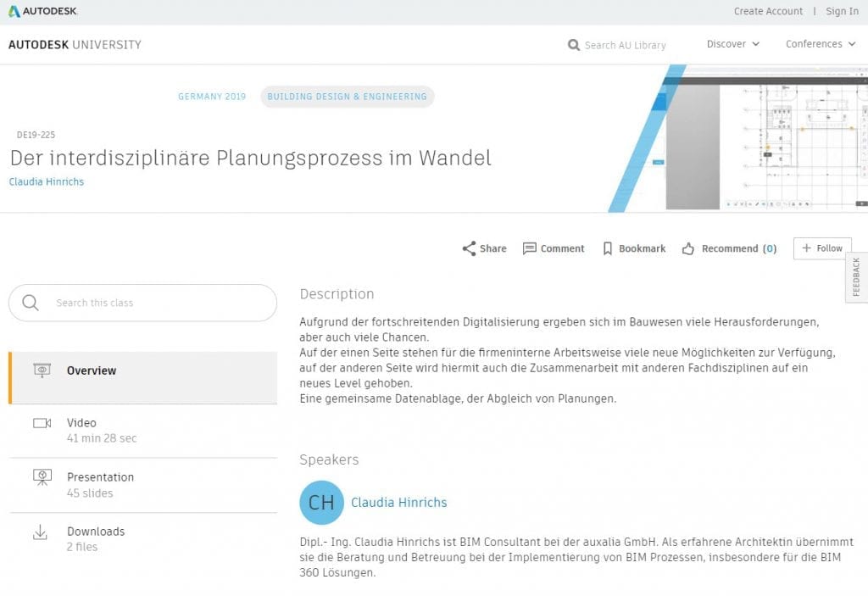868x596 pixels.
Task: Click the Share icon
Action: [x=469, y=248]
